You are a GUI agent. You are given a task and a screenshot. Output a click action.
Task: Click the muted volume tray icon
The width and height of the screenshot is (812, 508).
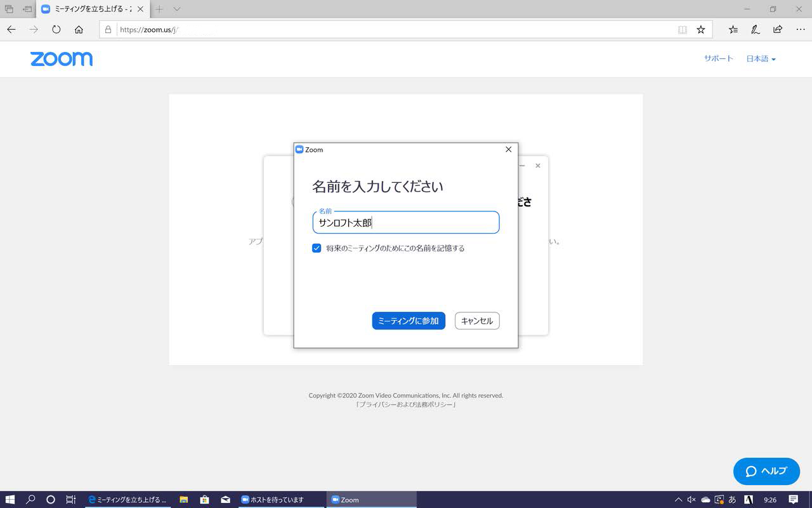click(x=691, y=500)
